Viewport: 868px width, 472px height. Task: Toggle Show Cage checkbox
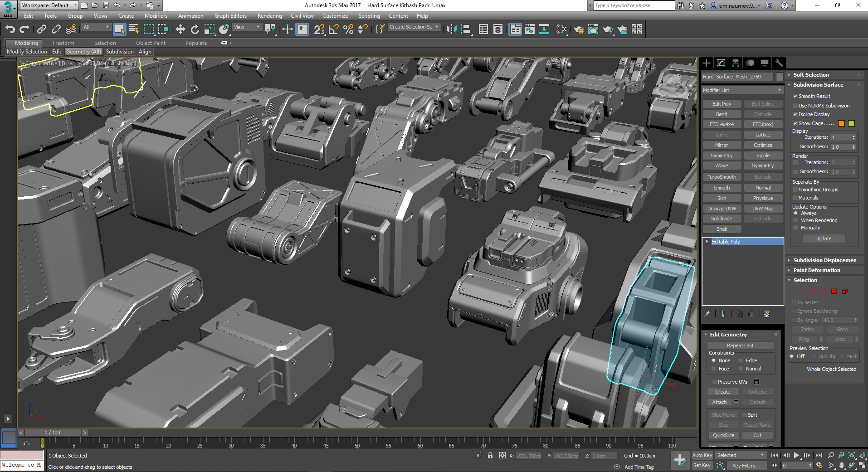[795, 123]
